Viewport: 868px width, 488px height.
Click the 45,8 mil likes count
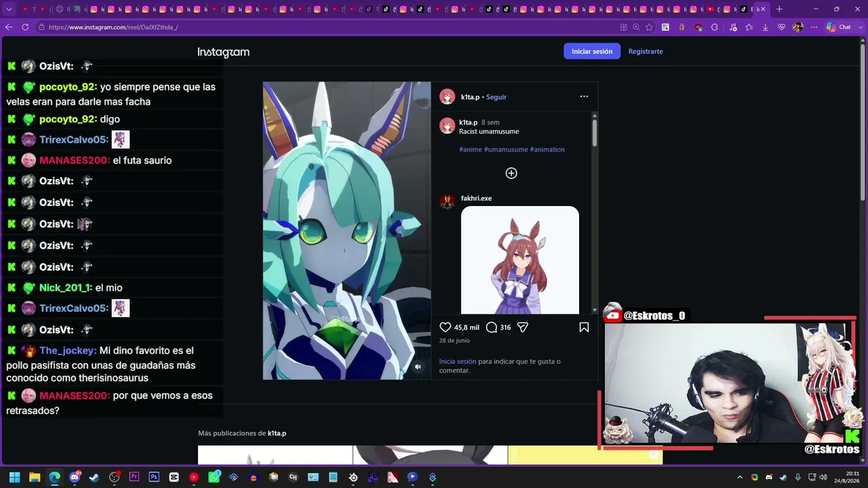pyautogui.click(x=467, y=327)
